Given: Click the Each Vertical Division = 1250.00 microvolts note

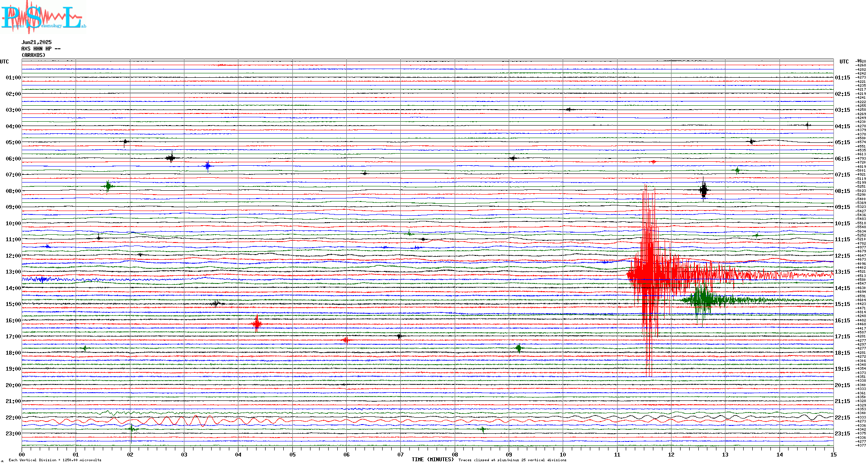Looking at the screenshot, I should coord(55,460).
